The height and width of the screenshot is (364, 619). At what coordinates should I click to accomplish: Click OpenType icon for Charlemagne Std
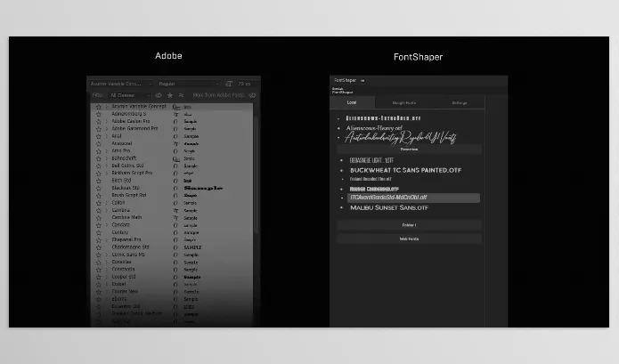[175, 247]
